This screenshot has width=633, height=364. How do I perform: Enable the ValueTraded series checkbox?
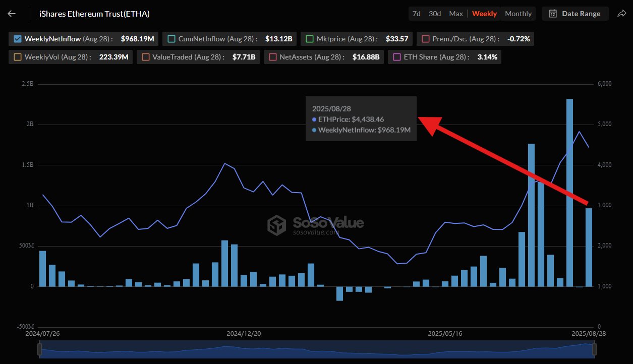pyautogui.click(x=145, y=57)
